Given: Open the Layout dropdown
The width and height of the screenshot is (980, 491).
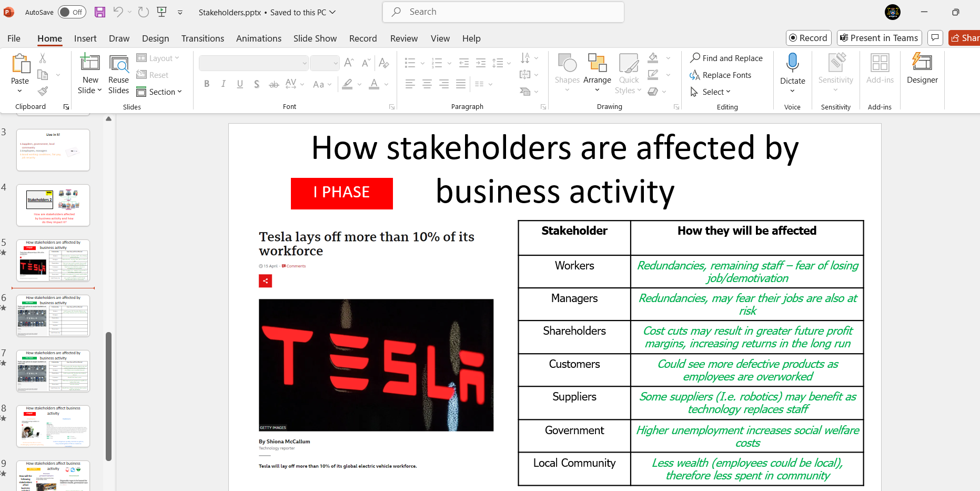Looking at the screenshot, I should (158, 58).
